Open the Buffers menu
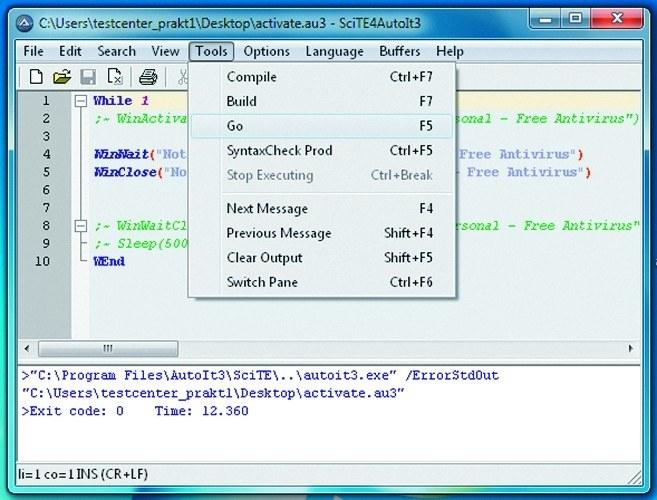This screenshot has height=500, width=657. pyautogui.click(x=399, y=51)
